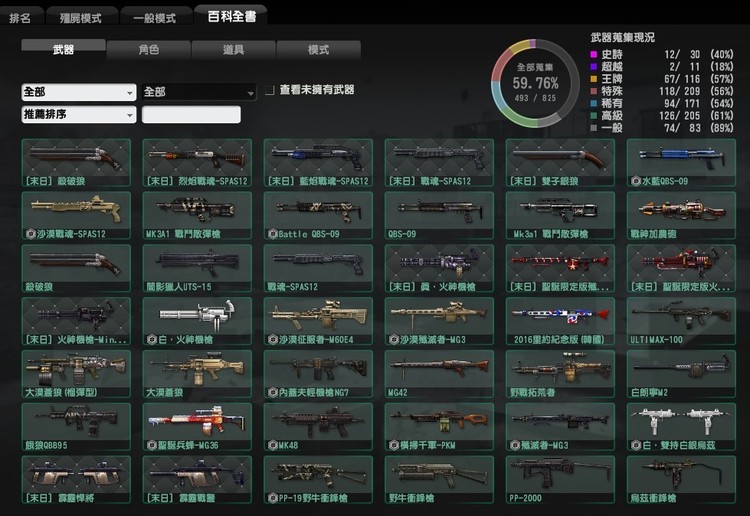Viewport: 750px width, 516px height.
Task: Choose the 白．火神機槍 minigun card
Action: coord(197,321)
